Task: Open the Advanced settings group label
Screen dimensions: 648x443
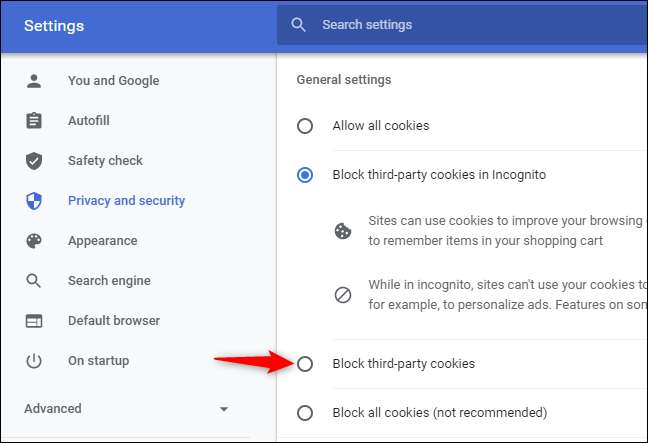Action: click(53, 408)
